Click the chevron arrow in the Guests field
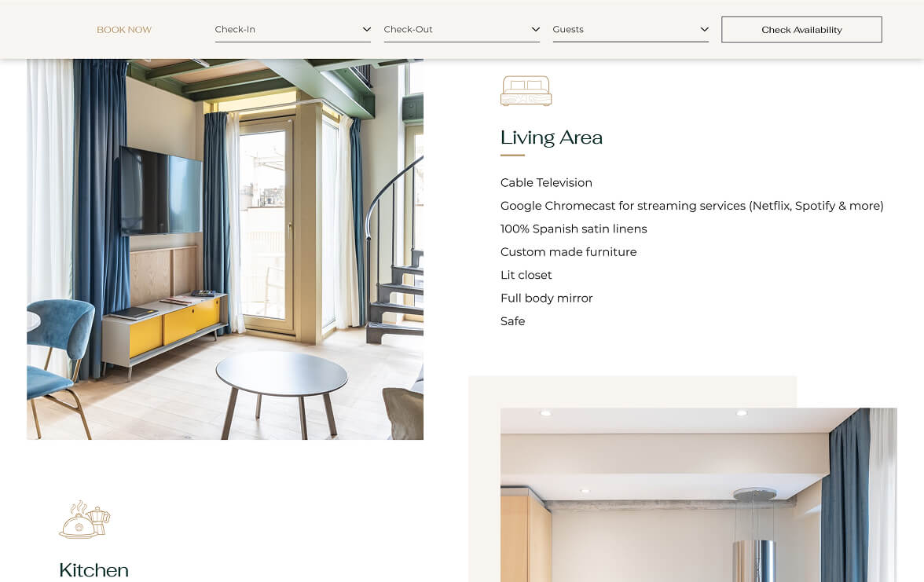This screenshot has height=582, width=924. tap(704, 30)
